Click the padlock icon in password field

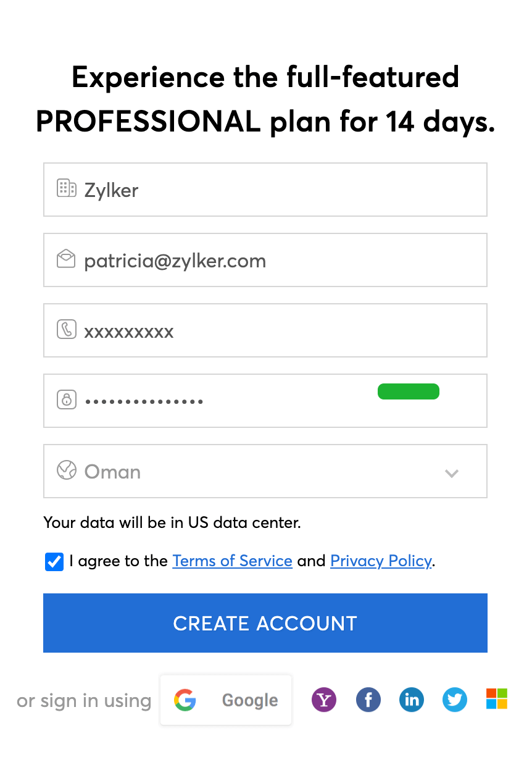coord(66,400)
